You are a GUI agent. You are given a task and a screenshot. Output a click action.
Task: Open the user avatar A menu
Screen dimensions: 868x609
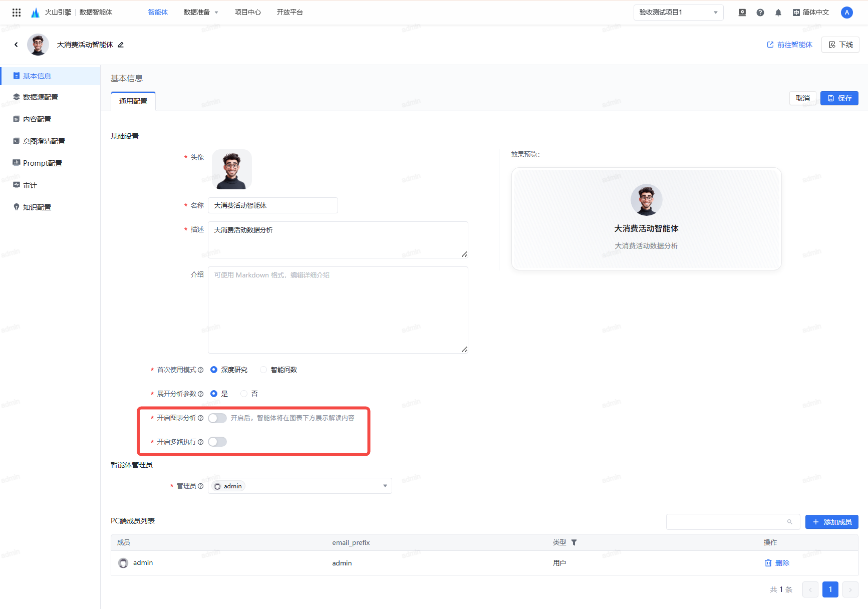[847, 13]
